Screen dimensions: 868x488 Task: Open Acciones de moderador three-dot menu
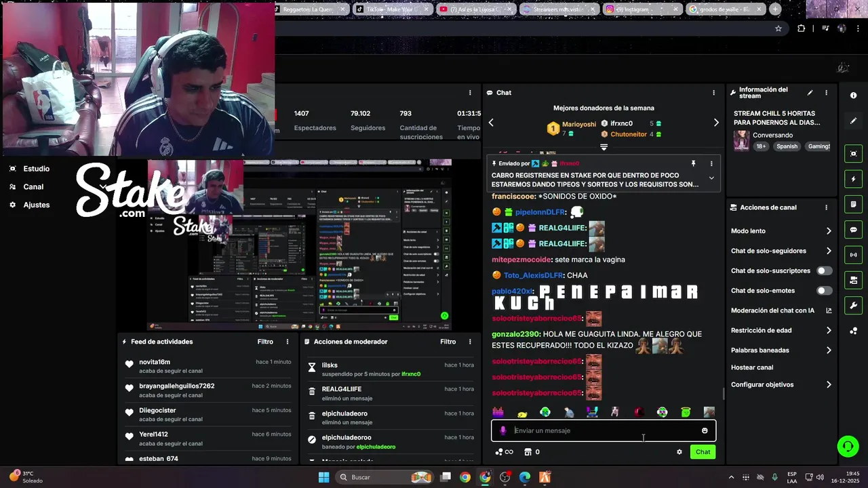[x=470, y=342]
